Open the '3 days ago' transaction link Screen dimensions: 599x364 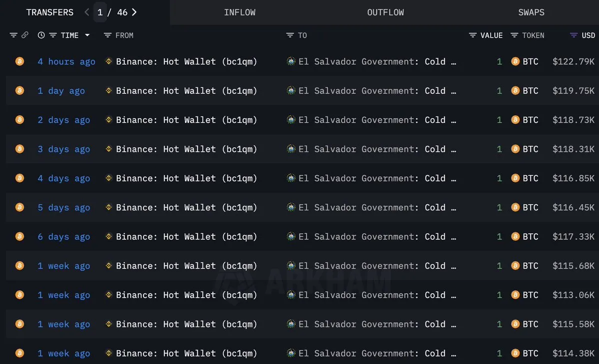(x=64, y=149)
